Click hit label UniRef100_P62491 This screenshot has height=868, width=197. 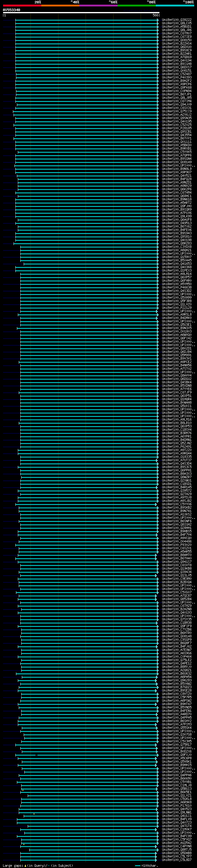pos(176,446)
